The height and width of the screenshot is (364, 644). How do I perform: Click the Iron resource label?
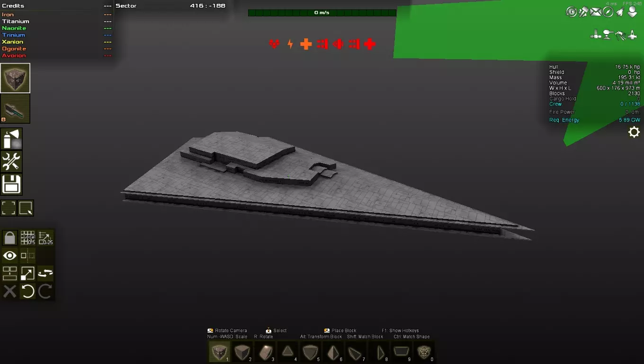8,15
